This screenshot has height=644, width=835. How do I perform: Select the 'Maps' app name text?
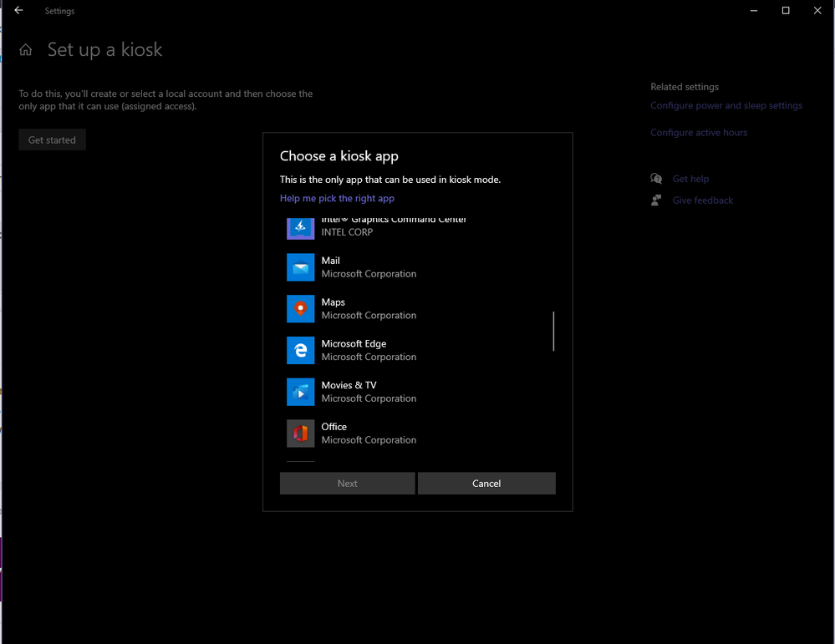click(x=333, y=302)
